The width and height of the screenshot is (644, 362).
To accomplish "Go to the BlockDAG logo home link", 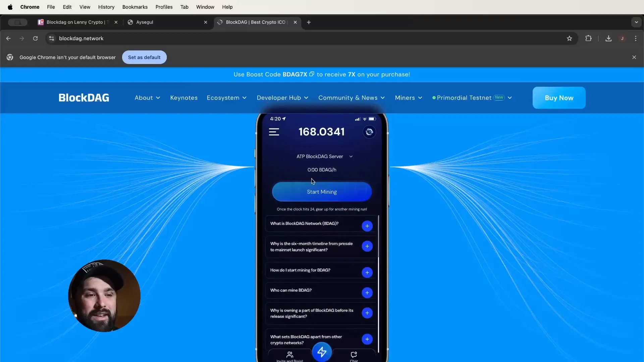I will pyautogui.click(x=84, y=98).
